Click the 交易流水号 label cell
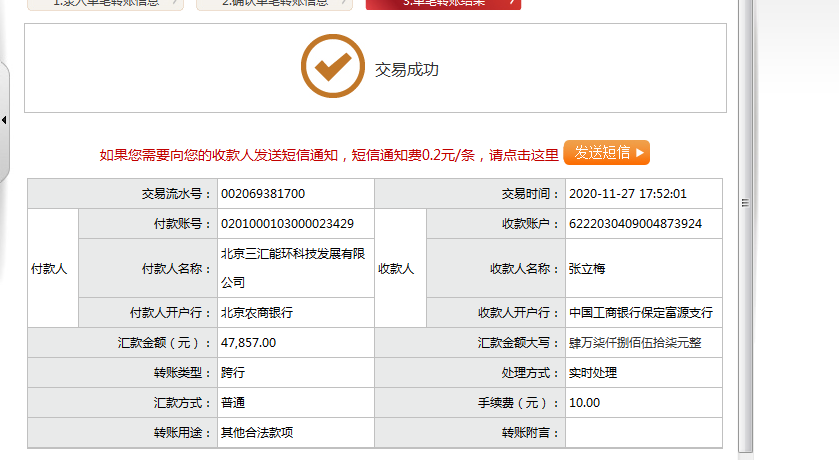 coord(123,194)
